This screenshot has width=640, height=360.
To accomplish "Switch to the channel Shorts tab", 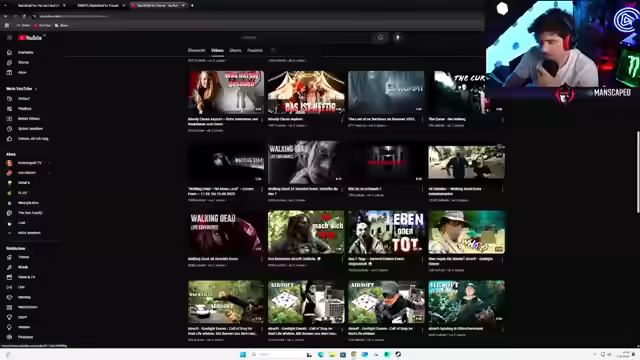I will [x=235, y=50].
